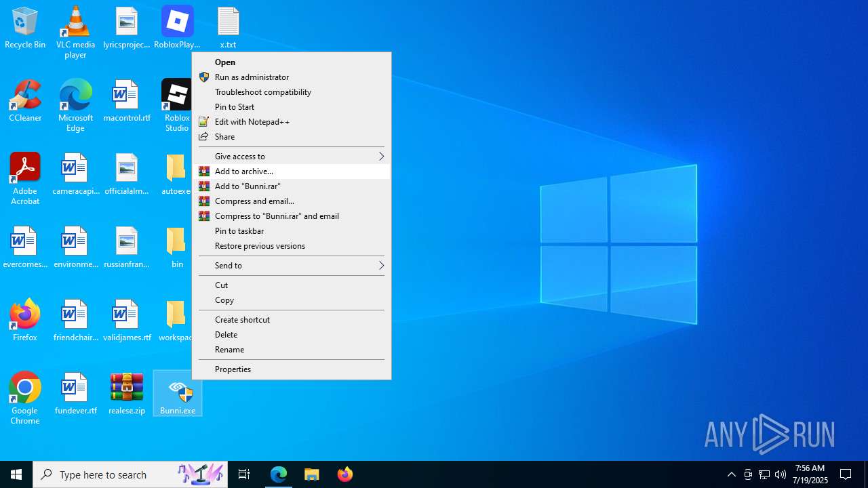Image resolution: width=868 pixels, height=488 pixels.
Task: Select the evercomes document icon
Action: [25, 247]
